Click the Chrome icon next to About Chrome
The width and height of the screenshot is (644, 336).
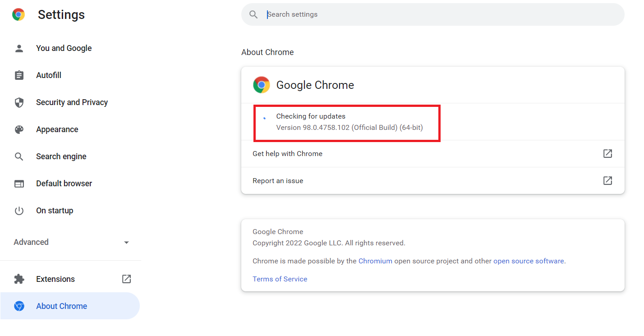tap(19, 306)
